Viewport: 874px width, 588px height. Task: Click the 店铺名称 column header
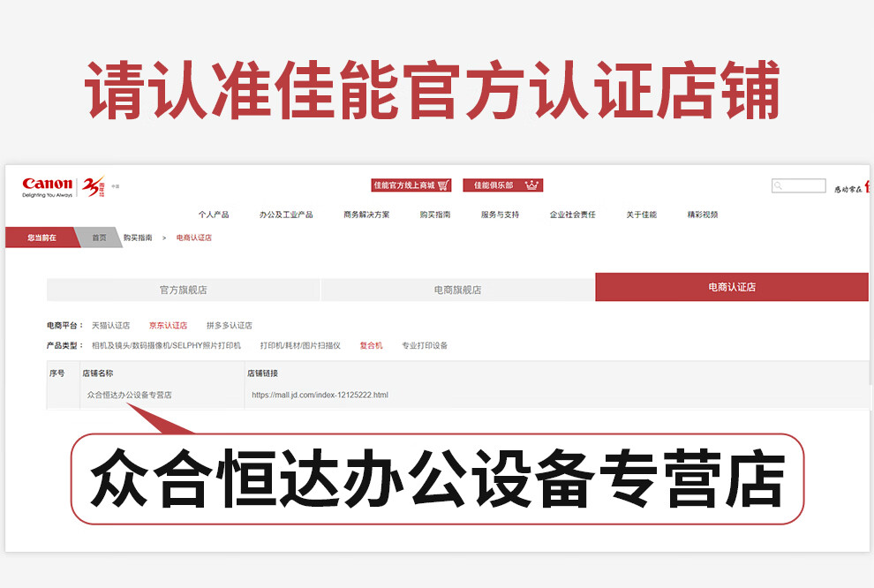coord(97,373)
